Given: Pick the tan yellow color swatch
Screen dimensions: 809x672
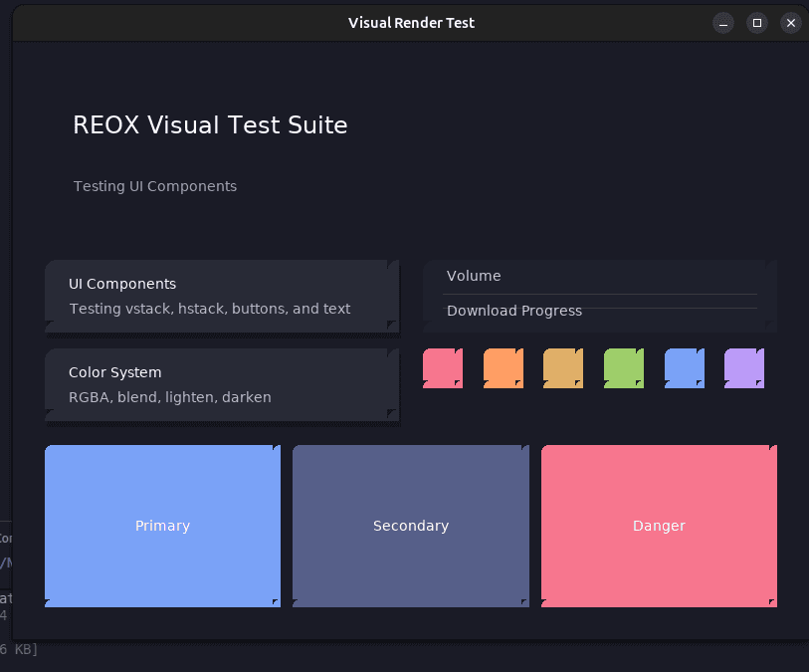Looking at the screenshot, I should tap(563, 368).
